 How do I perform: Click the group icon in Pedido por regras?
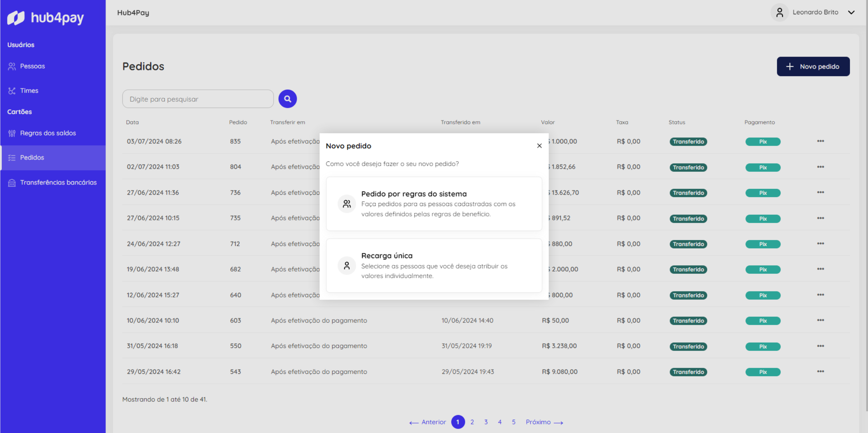(347, 204)
